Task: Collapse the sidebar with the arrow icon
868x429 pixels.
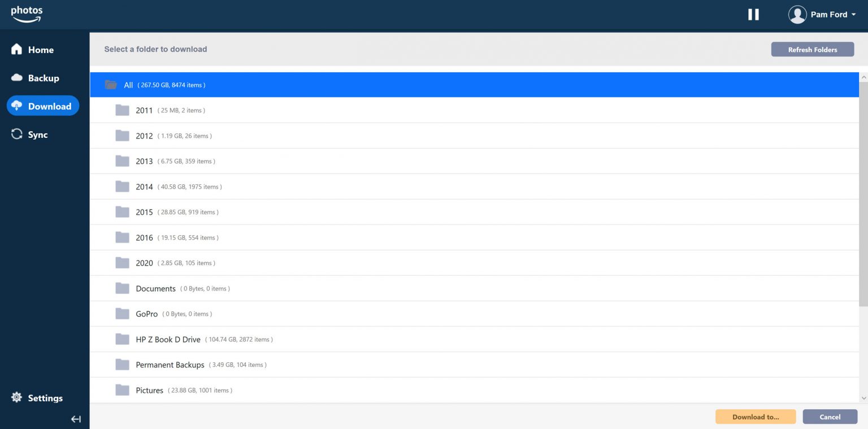Action: (76, 419)
